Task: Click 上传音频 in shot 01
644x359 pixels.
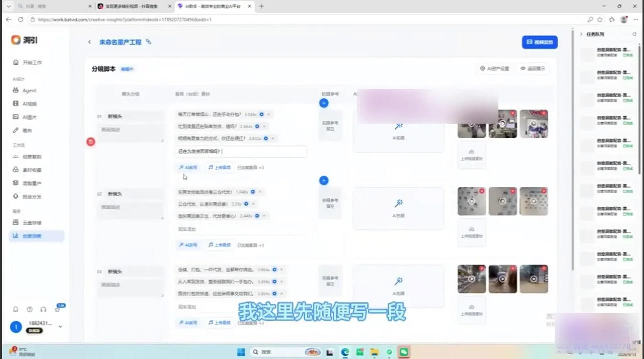Action: pos(220,167)
